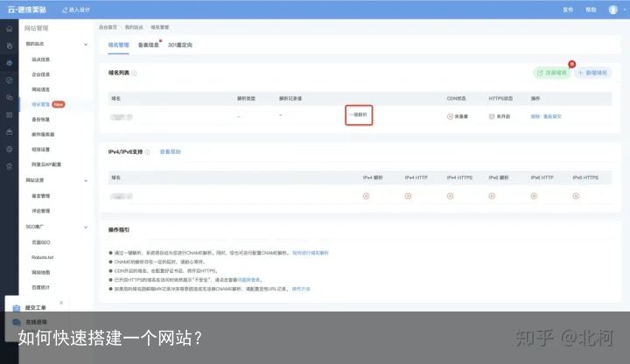Click the 重新提交 link in domain row
630x364 pixels.
(552, 116)
